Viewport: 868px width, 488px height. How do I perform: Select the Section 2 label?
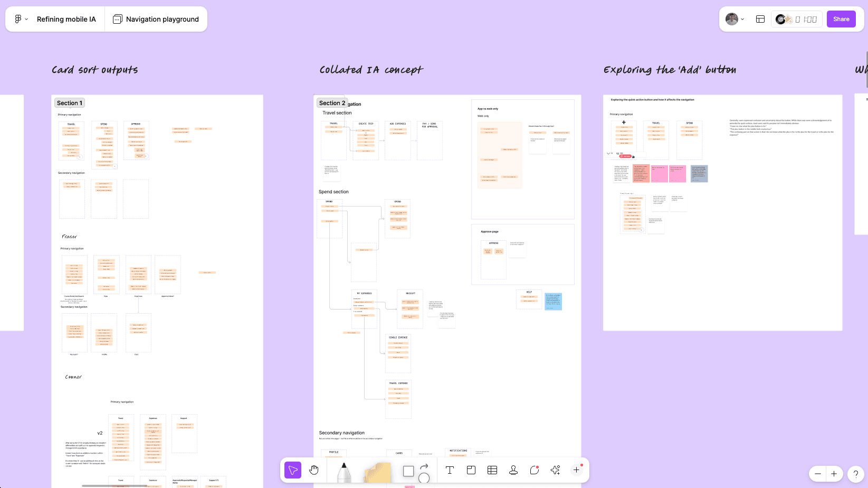tap(332, 103)
